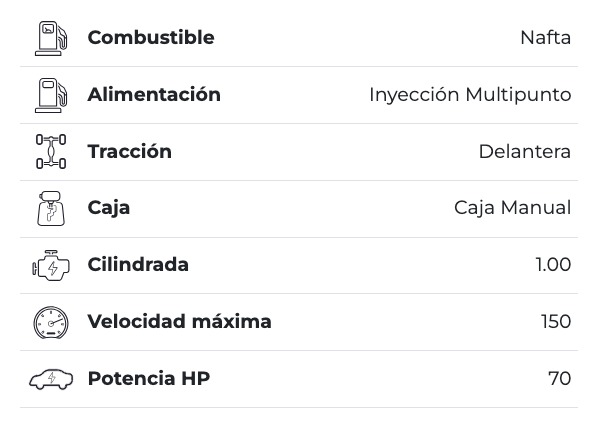Screen dimensions: 606x432
Task: Click the Combustible label
Action: point(151,38)
